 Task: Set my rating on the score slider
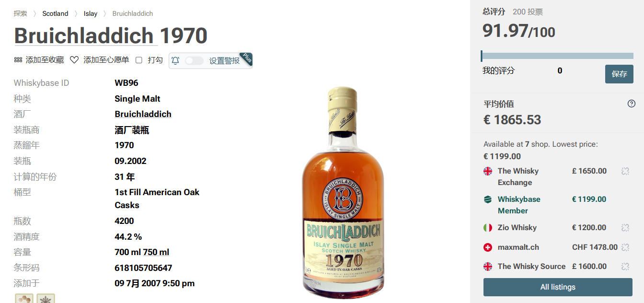557,56
